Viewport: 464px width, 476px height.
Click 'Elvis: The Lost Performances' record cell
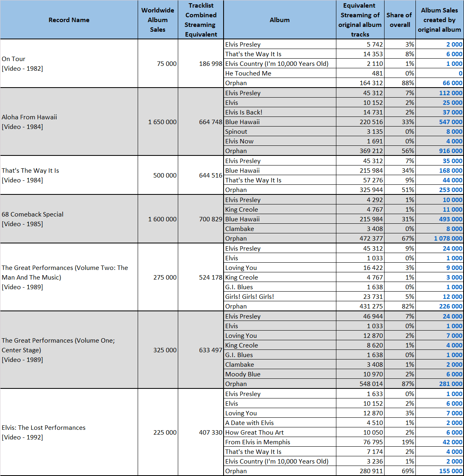(x=69, y=432)
